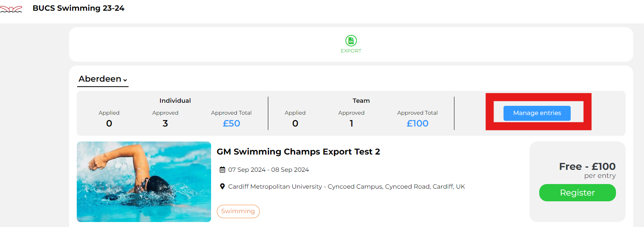Screen dimensions: 644x227
Task: Click Manage entries button
Action: (537, 113)
